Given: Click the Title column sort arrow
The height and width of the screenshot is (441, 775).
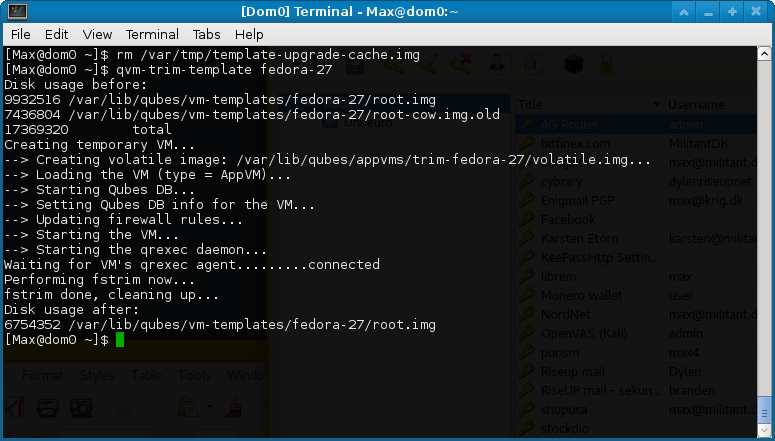Looking at the screenshot, I should tap(656, 104).
